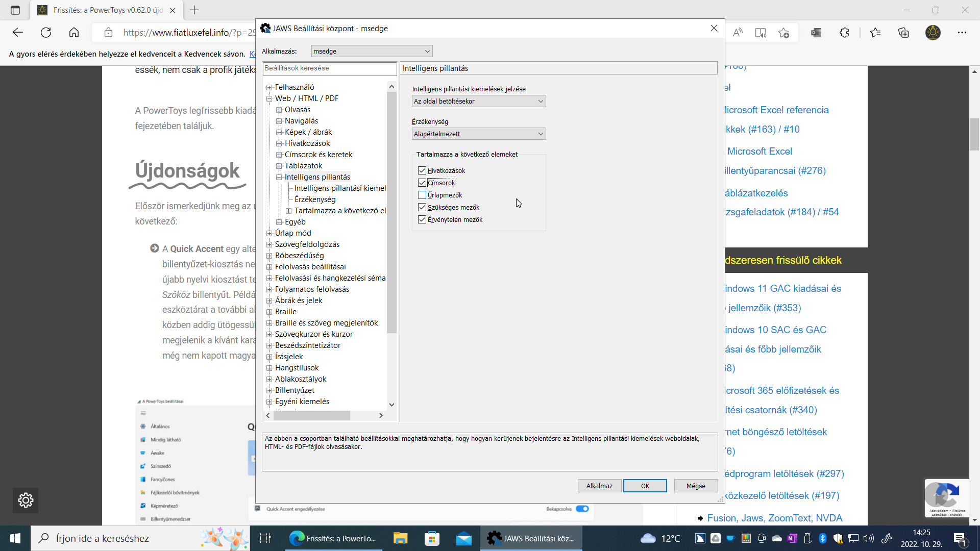Uncheck the Hivatkozások checkbox

[422, 170]
